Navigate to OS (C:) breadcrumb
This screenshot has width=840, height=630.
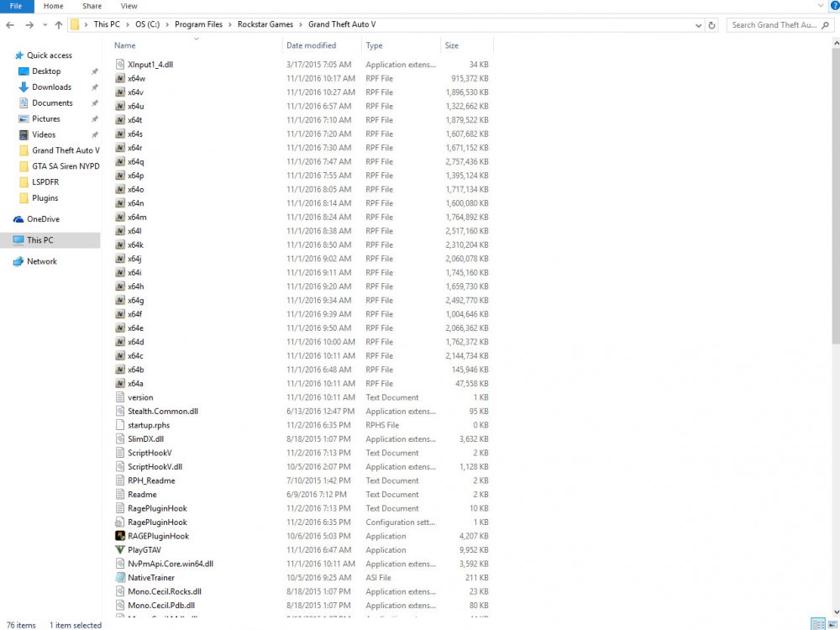pyautogui.click(x=147, y=24)
